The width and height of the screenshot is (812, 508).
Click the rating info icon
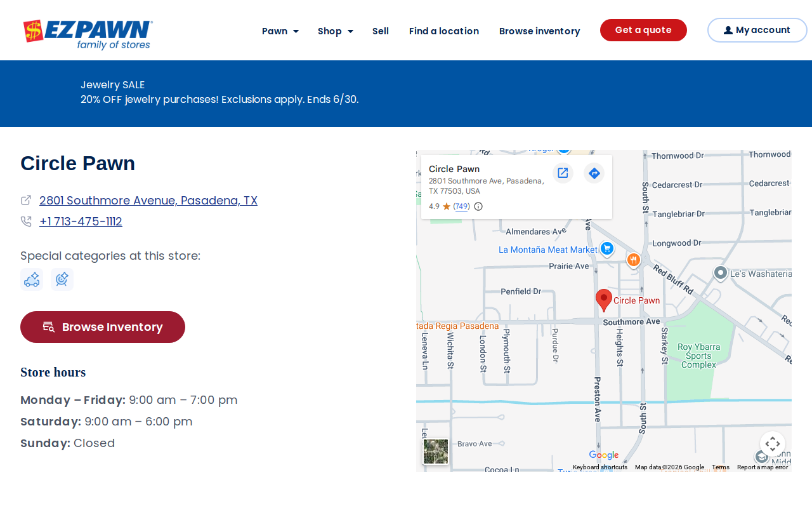(x=478, y=206)
